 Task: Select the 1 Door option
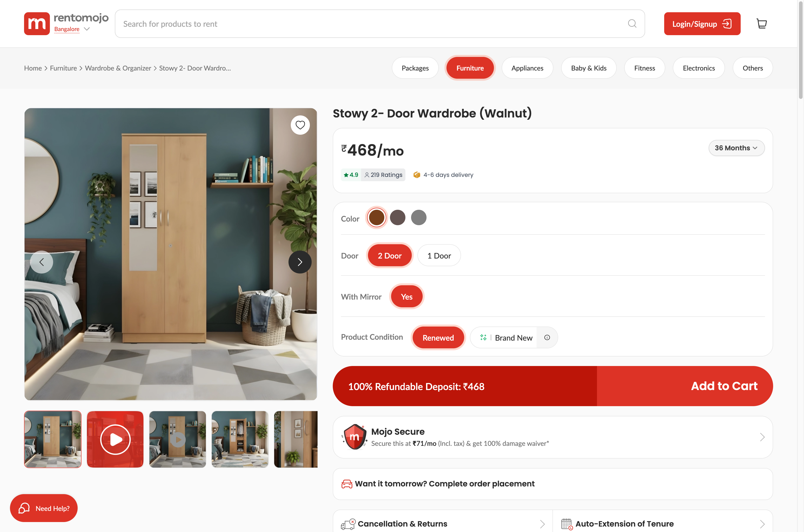(x=439, y=255)
